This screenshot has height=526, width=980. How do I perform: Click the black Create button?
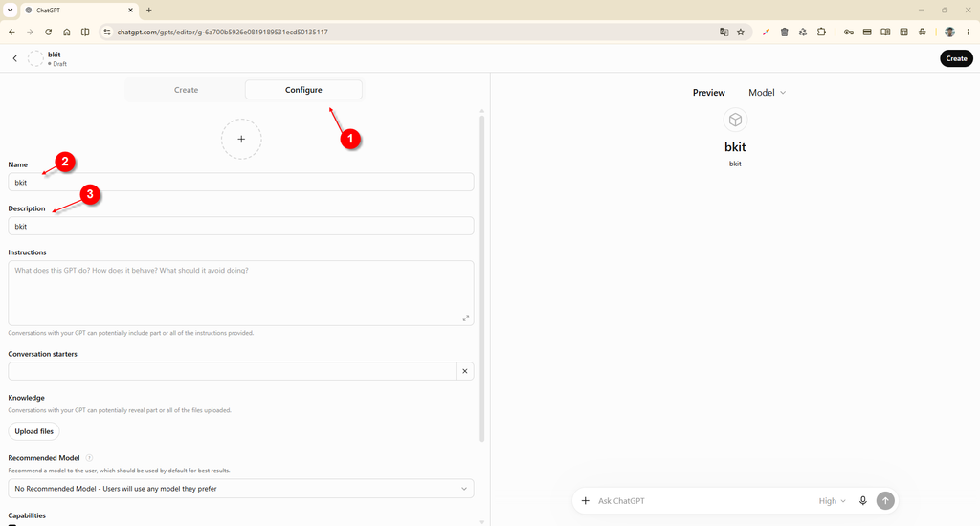(956, 58)
